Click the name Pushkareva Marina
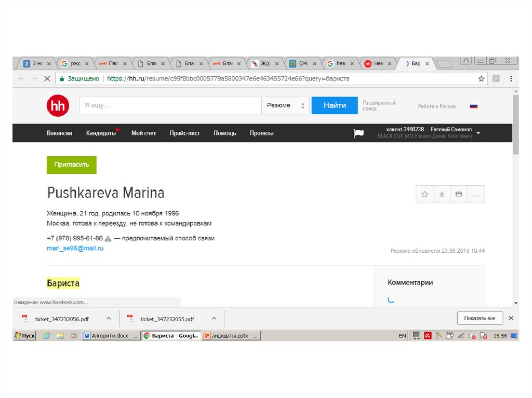 pyautogui.click(x=106, y=193)
